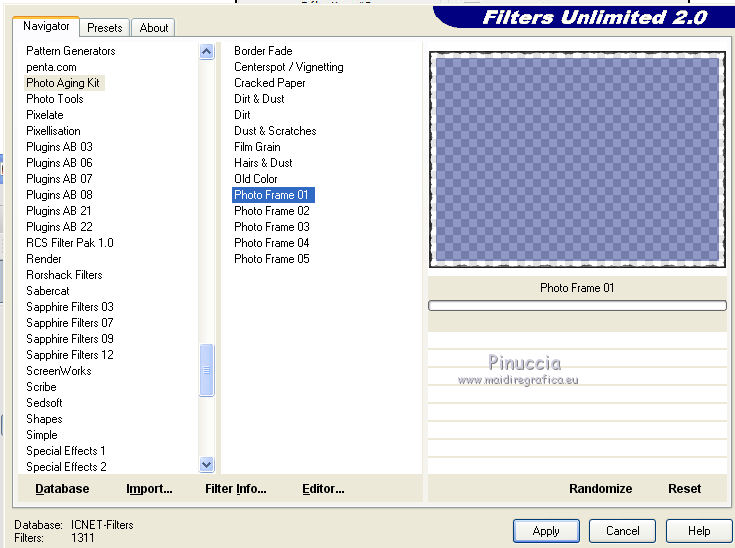Choose the Film Grain filter
The width and height of the screenshot is (735, 548).
[x=257, y=147]
